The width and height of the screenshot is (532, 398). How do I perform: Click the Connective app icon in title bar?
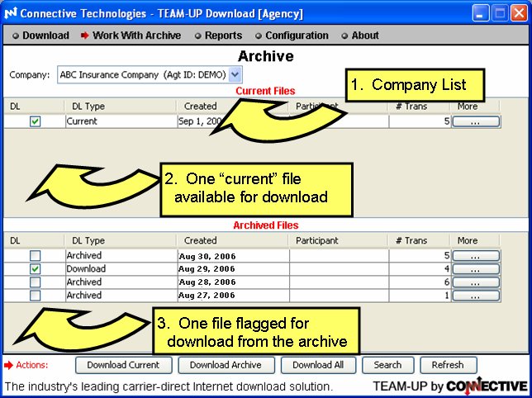coord(11,14)
